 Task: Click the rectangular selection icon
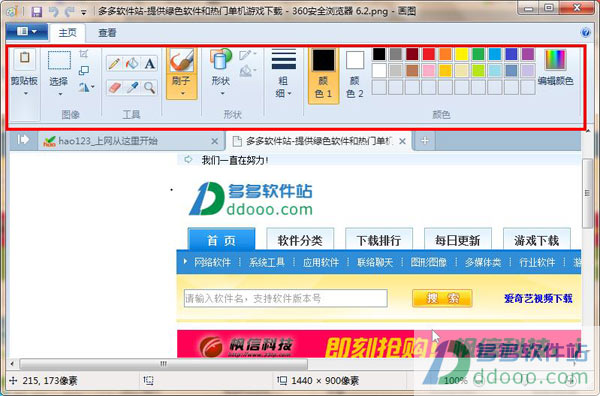pos(59,60)
